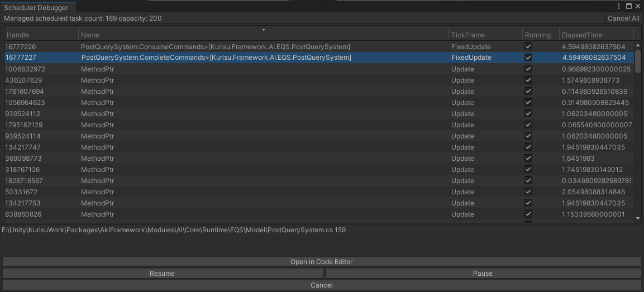Sort by the TickFrame column header
This screenshot has width=644, height=292.
pos(485,35)
